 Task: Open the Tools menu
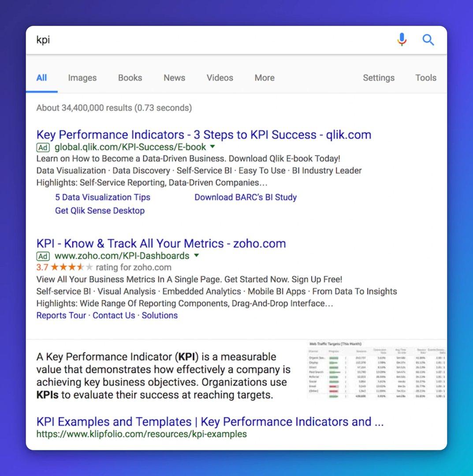coord(426,78)
